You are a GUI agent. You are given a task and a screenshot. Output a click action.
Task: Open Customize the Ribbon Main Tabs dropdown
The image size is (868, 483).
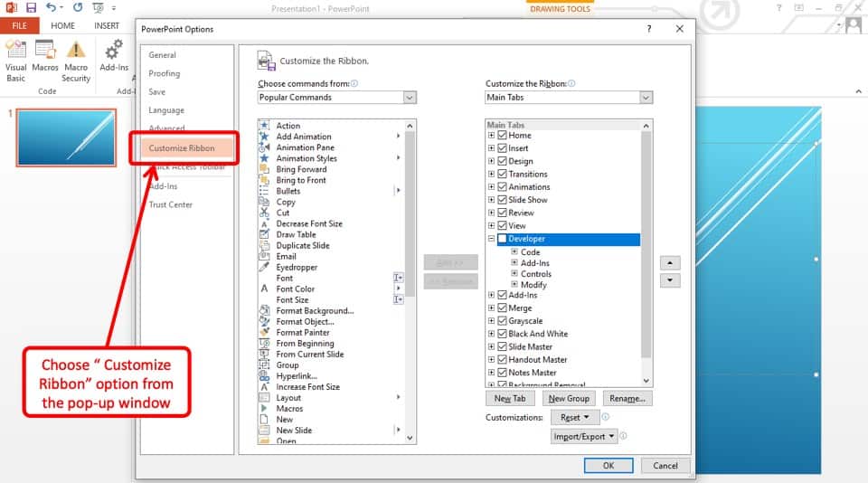click(646, 98)
